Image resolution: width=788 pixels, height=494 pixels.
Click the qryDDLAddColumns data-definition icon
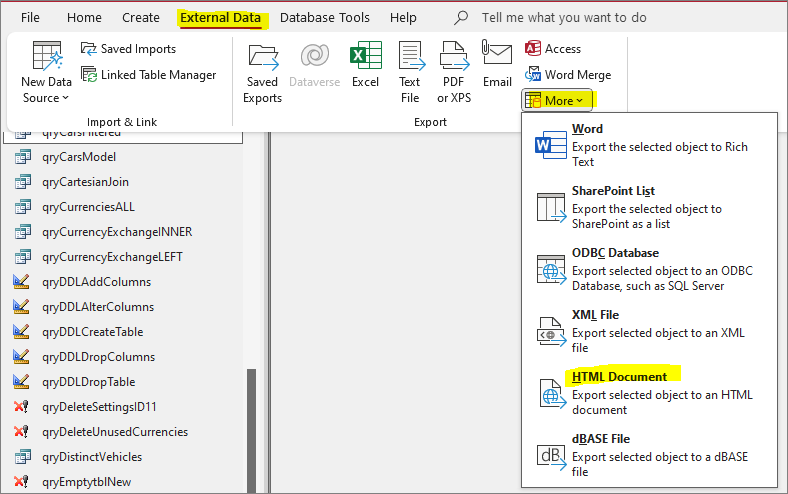point(22,281)
